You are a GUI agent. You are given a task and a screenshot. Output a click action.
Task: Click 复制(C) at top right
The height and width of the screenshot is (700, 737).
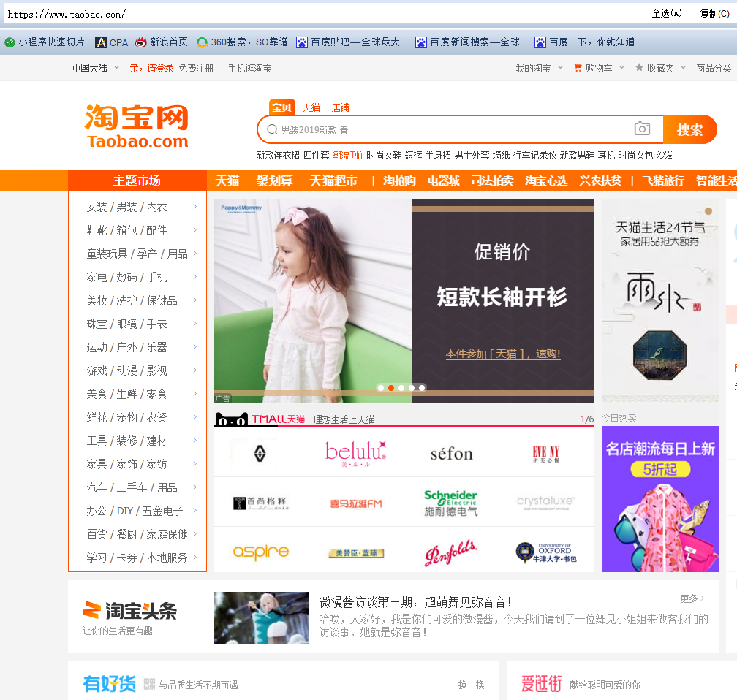point(714,14)
